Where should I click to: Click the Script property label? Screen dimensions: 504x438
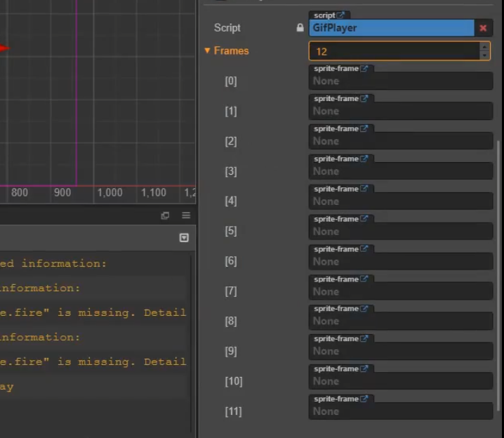227,28
